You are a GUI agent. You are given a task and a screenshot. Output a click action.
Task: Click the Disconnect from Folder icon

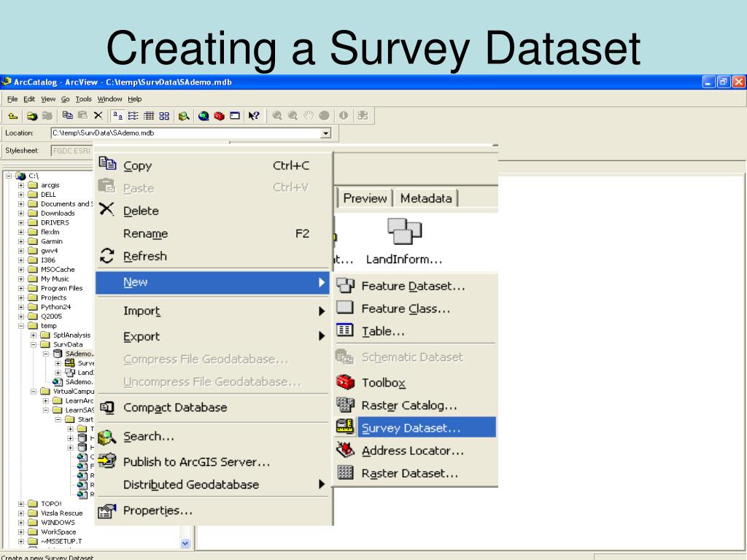point(47,116)
